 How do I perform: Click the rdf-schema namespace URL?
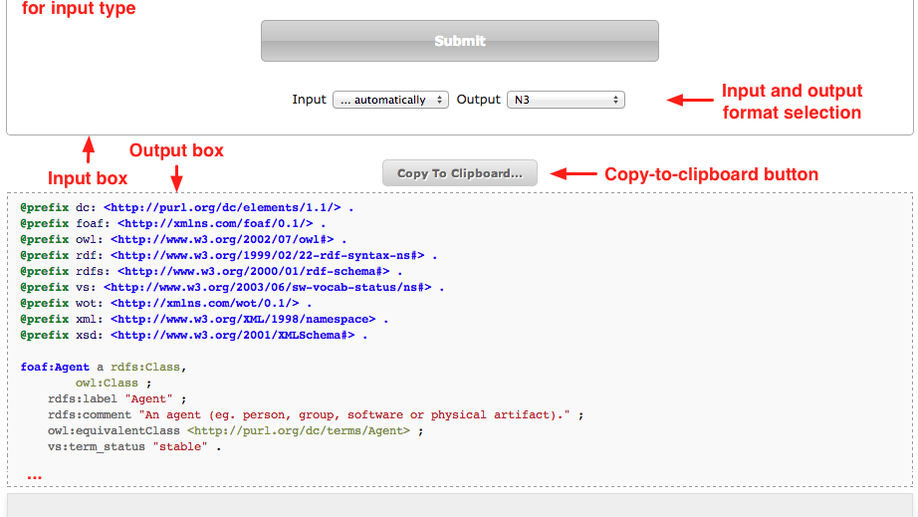point(253,271)
